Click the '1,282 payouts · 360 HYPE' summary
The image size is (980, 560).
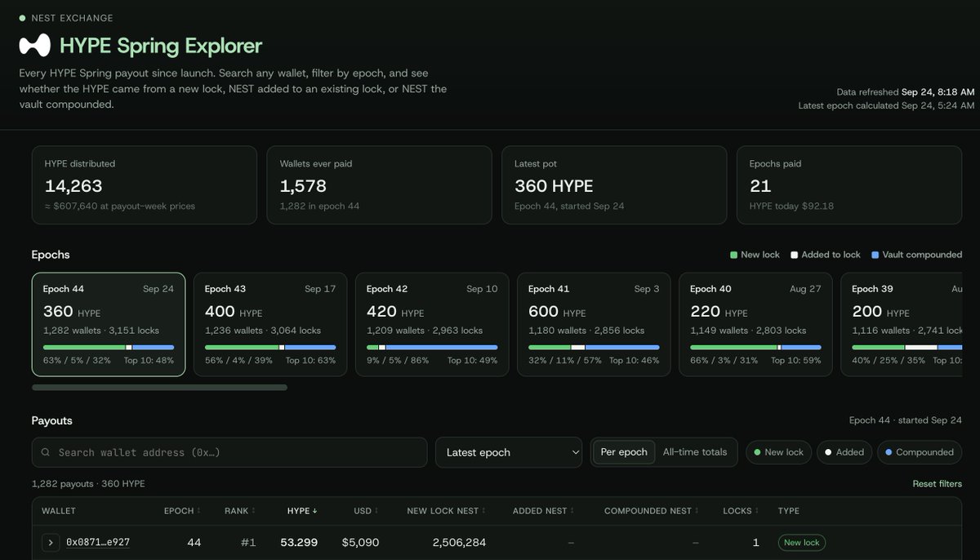point(88,484)
